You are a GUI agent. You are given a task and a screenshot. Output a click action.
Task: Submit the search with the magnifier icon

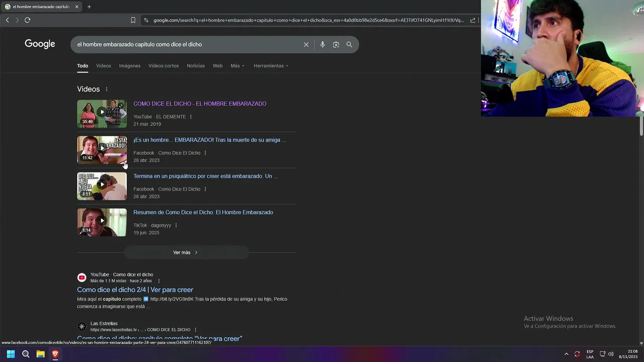349,44
